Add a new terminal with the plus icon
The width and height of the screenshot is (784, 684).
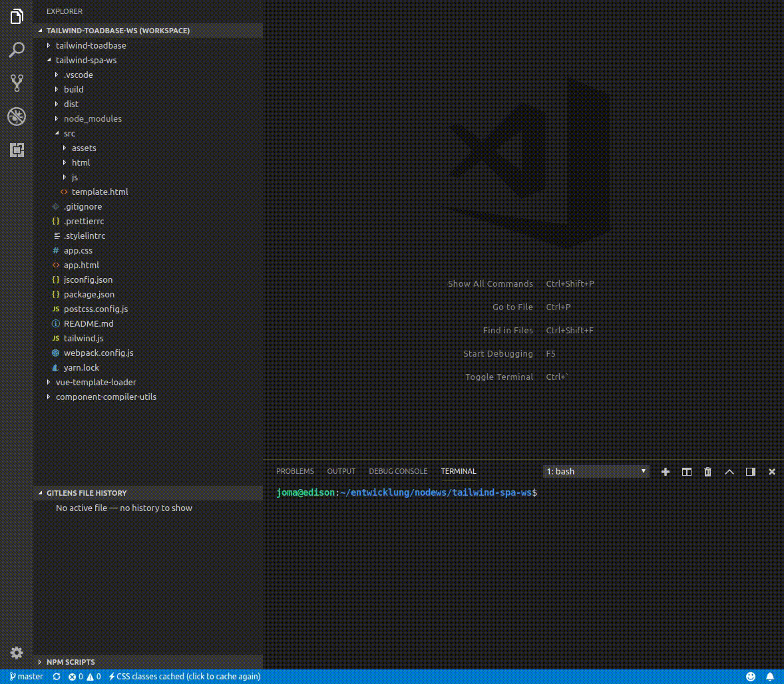coord(665,472)
